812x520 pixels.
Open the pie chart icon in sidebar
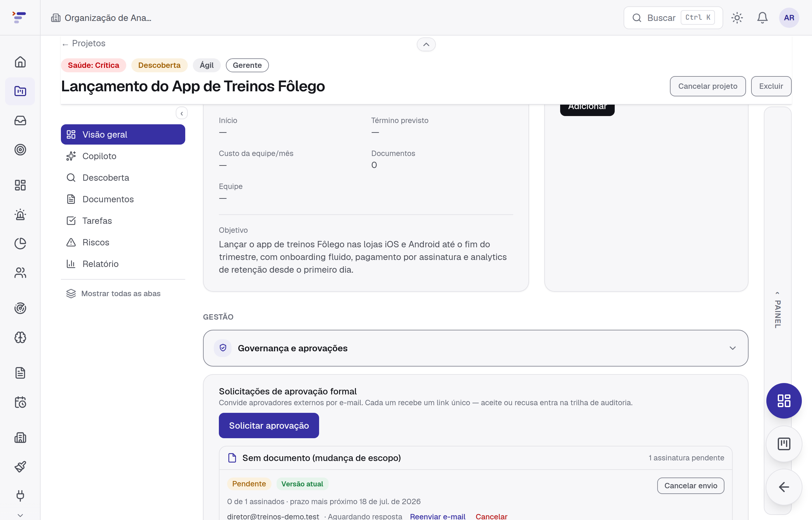click(20, 244)
